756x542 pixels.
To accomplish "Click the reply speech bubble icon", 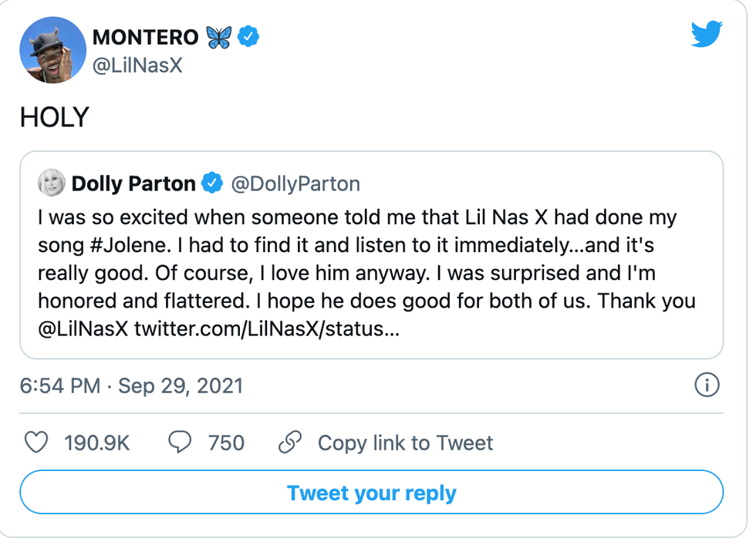I will click(180, 443).
